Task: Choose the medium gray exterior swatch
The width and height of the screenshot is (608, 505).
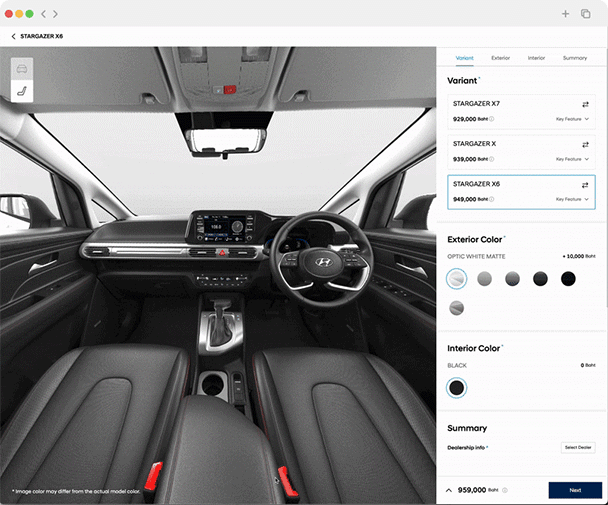Action: tap(512, 279)
